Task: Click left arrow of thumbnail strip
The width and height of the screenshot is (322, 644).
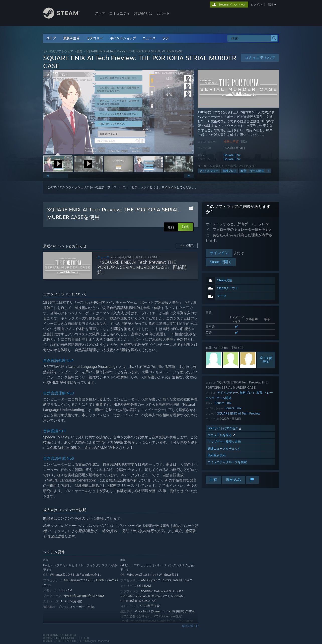Action: (x=48, y=176)
